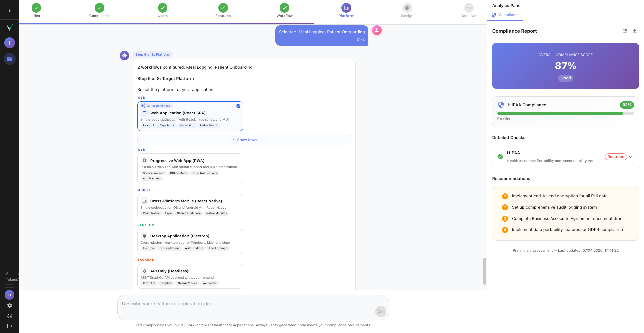Open the Desktop Application (Electron) card
This screenshot has width=644, height=333.
(190, 241)
